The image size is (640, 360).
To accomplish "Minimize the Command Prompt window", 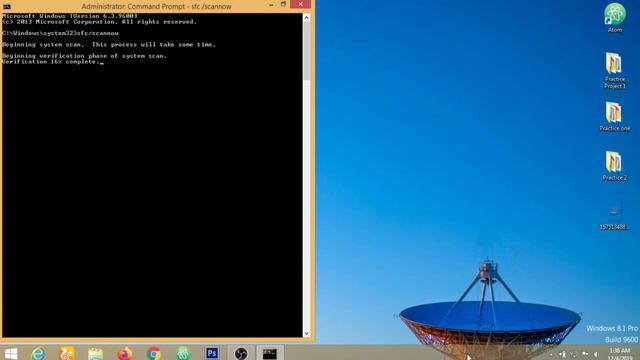I will pos(271,4).
